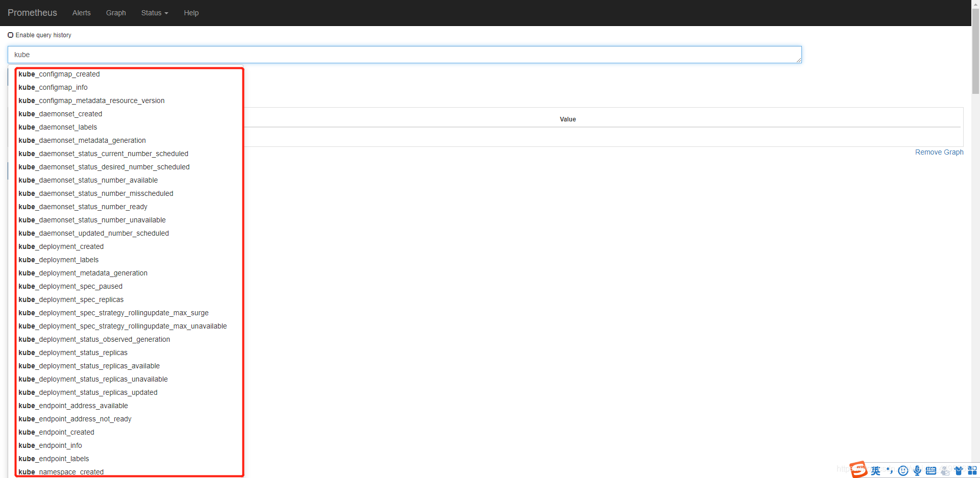Focus the expression input containing "kube"
Viewport: 980px width, 478px height.
click(405, 55)
